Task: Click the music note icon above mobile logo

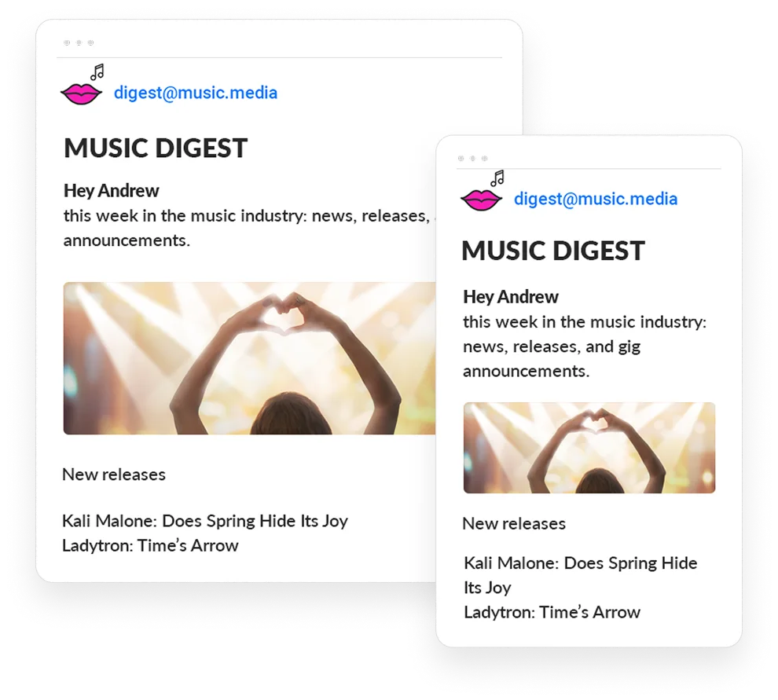Action: click(497, 178)
